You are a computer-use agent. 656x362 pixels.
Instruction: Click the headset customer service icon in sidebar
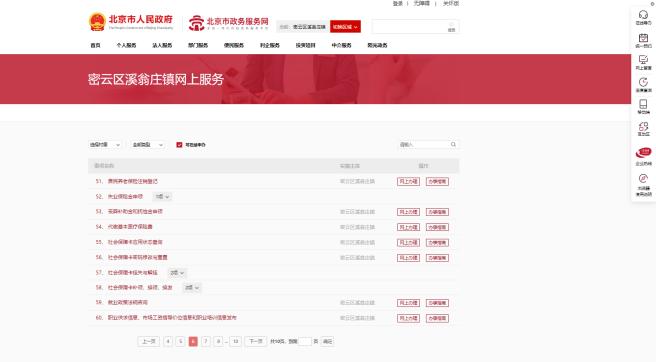(x=643, y=15)
